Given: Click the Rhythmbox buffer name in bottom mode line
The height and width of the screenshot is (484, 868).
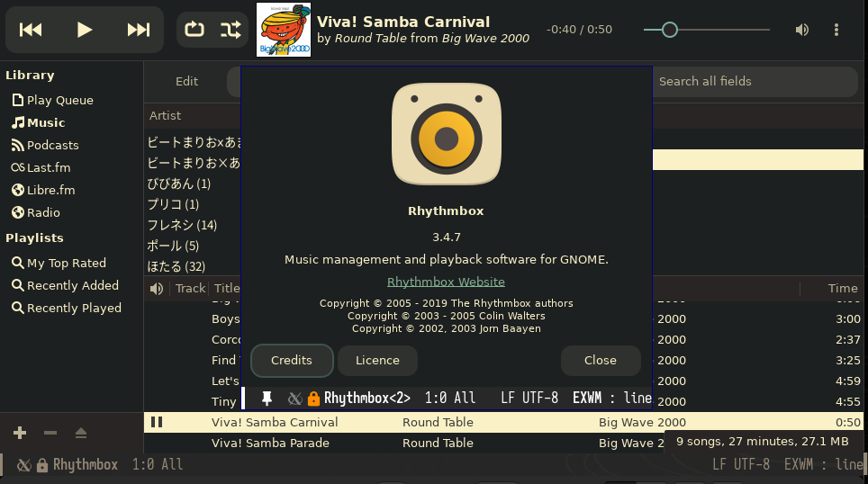Looking at the screenshot, I should 86,464.
